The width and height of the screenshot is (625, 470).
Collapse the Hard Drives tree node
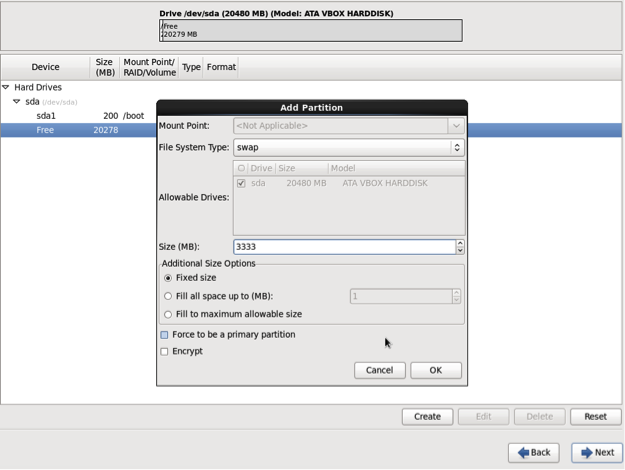6,87
